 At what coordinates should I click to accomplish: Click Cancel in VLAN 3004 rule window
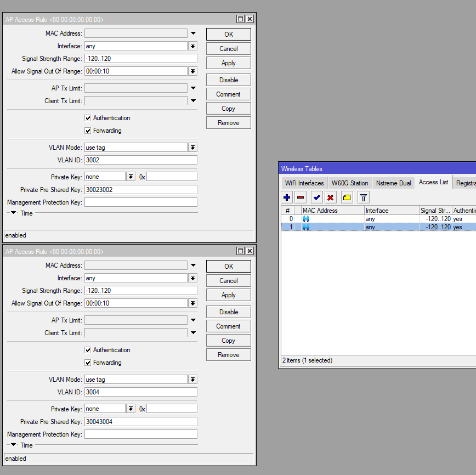point(229,281)
